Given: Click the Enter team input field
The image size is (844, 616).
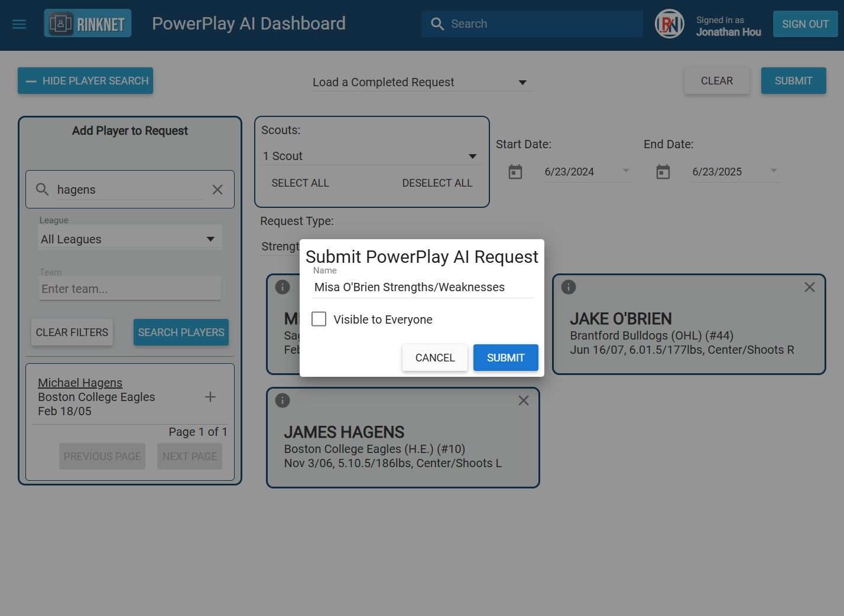Looking at the screenshot, I should point(130,289).
